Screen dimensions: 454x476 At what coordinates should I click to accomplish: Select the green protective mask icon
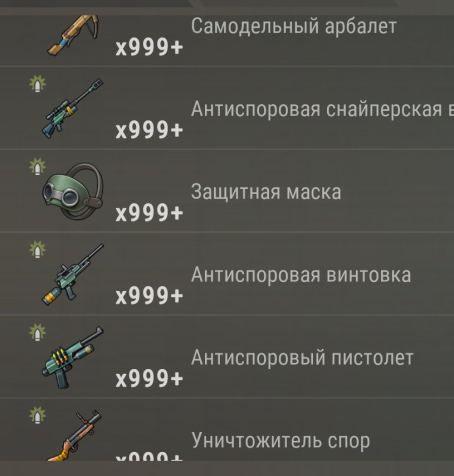coord(73,191)
